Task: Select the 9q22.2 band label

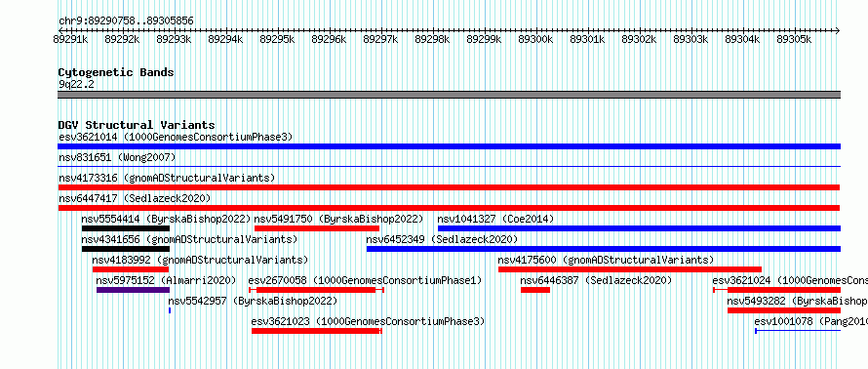Action: (x=76, y=84)
